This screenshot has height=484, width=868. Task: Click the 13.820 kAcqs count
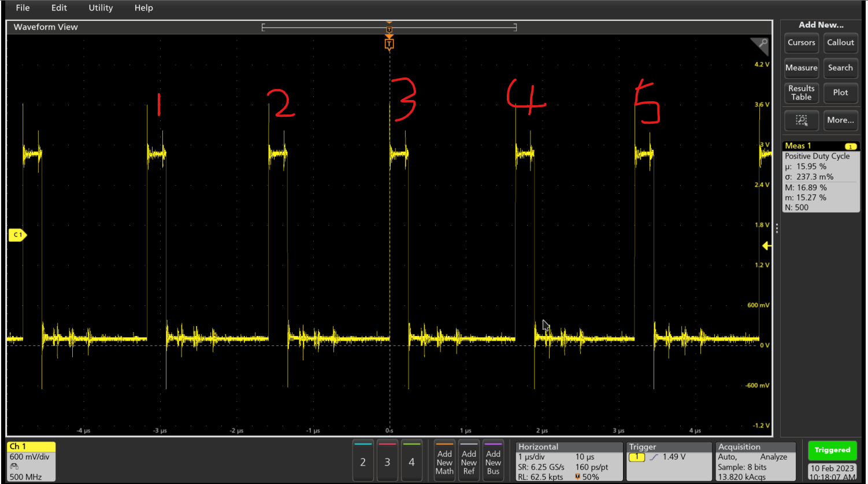(x=741, y=477)
